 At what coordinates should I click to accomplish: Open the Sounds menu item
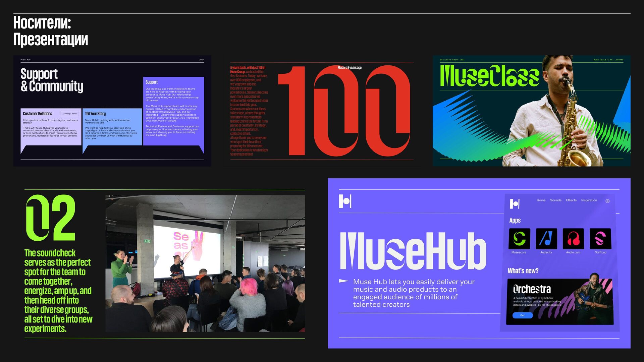point(555,200)
